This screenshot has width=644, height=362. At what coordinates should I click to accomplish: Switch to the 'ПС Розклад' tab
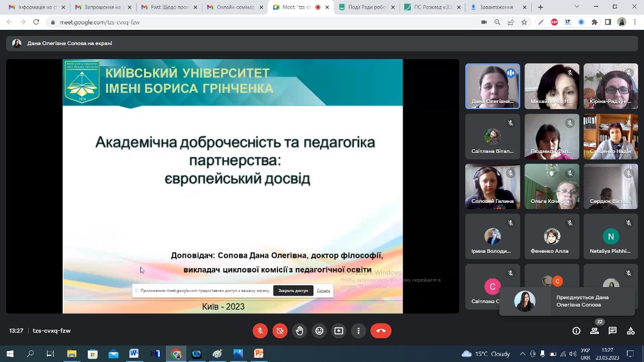[x=431, y=7]
